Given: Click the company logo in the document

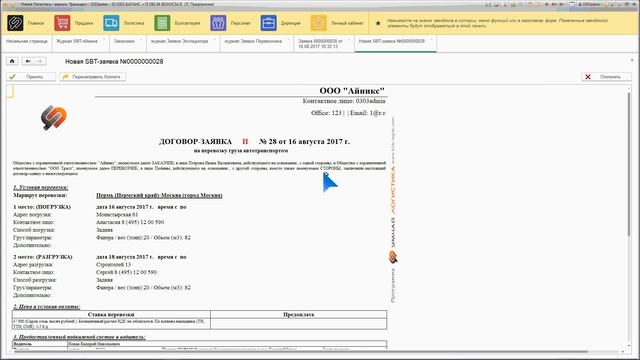Looking at the screenshot, I should (53, 118).
